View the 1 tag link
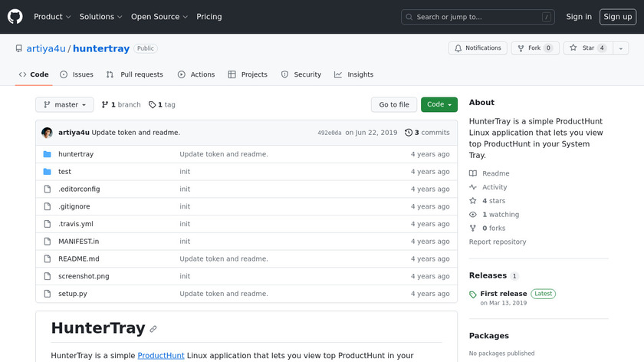644x362 pixels. (162, 105)
